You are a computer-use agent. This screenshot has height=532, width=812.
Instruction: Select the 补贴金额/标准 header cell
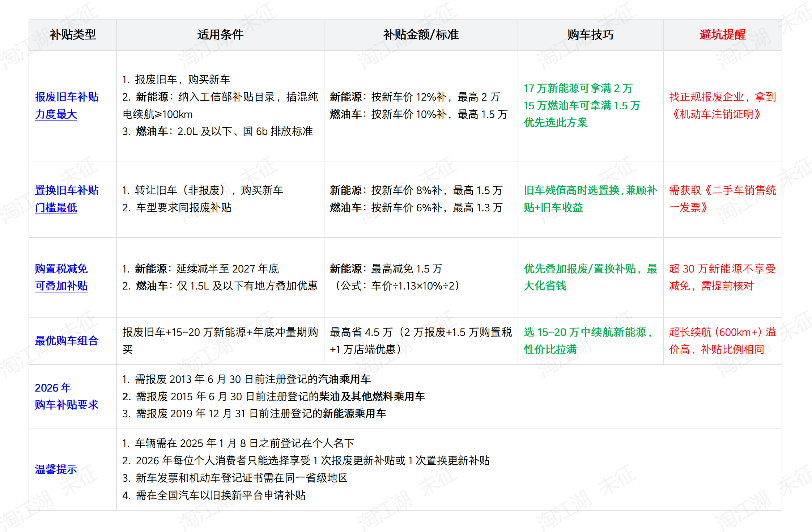tap(421, 35)
